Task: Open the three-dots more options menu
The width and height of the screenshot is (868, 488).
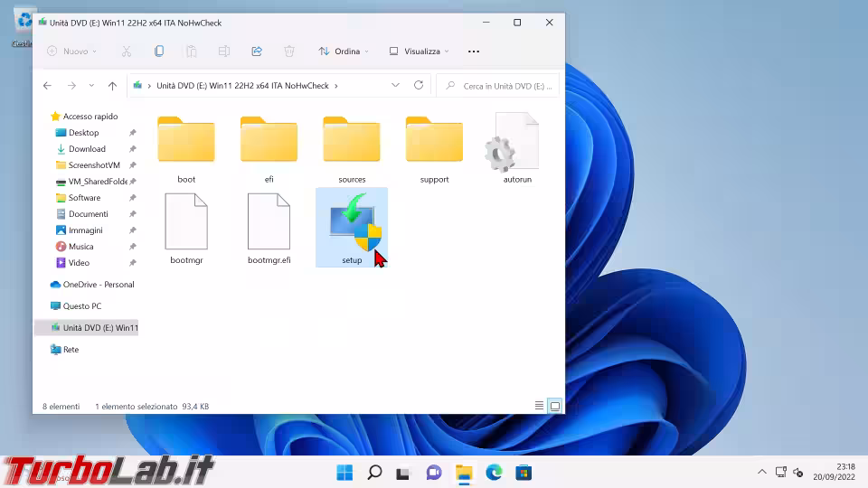Action: pos(474,52)
